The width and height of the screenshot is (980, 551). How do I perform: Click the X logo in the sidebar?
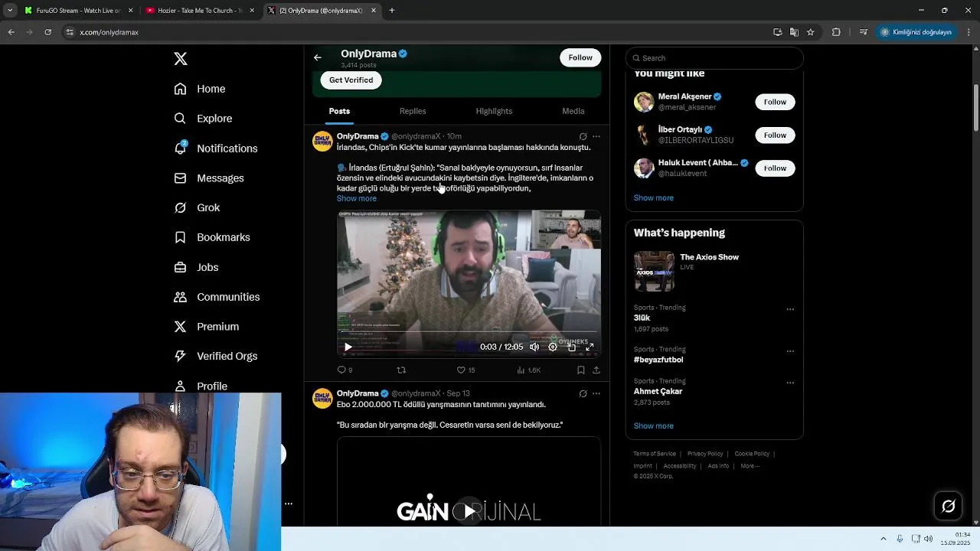point(181,59)
